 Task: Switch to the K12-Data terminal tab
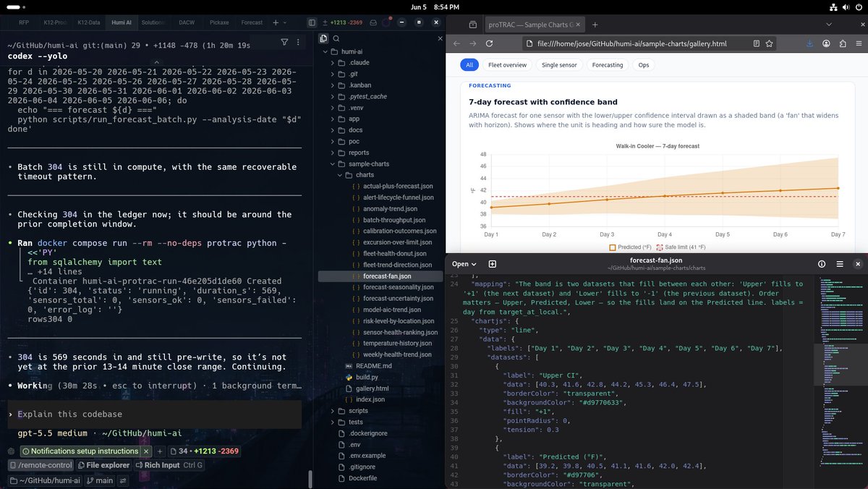point(90,22)
